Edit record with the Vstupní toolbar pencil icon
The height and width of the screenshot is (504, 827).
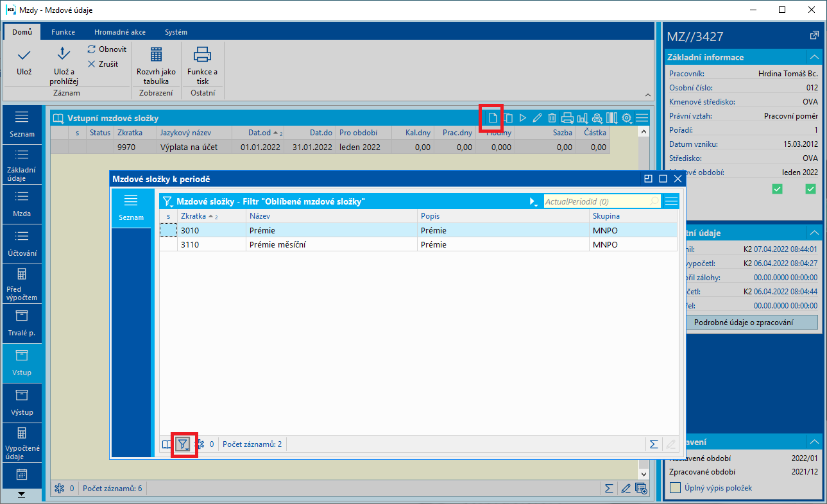click(538, 118)
